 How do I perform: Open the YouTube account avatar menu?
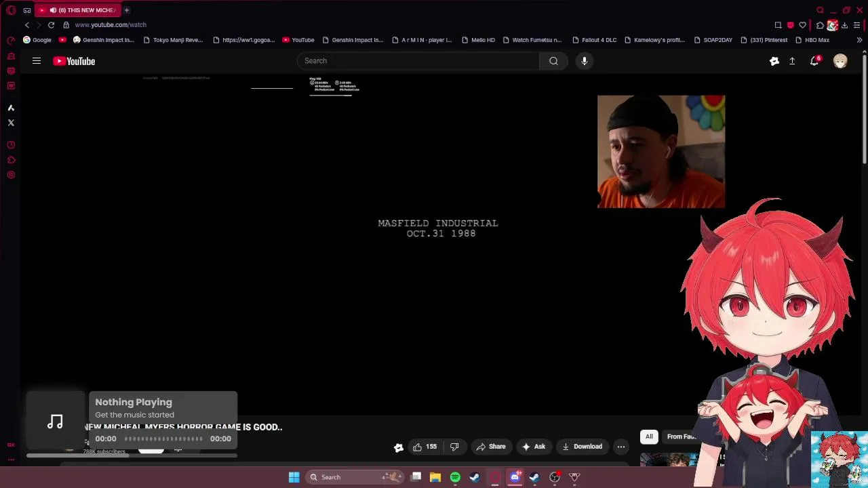pos(840,61)
